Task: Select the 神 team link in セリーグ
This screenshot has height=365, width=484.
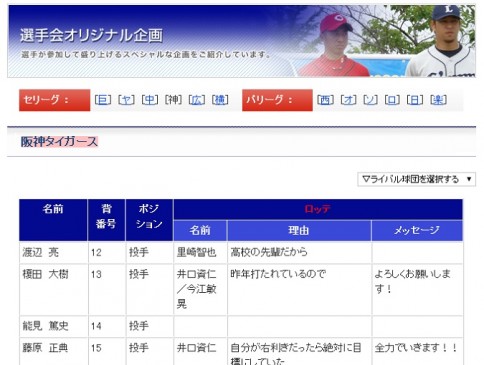Action: 173,100
